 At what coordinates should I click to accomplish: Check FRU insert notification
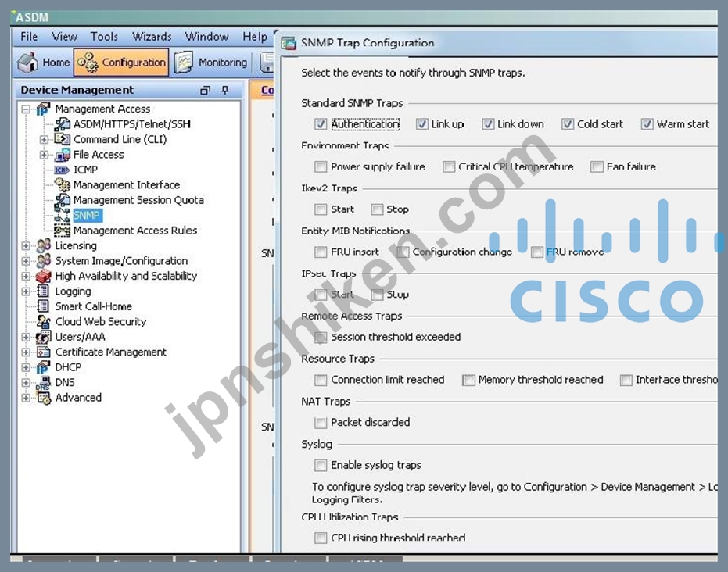coord(321,252)
